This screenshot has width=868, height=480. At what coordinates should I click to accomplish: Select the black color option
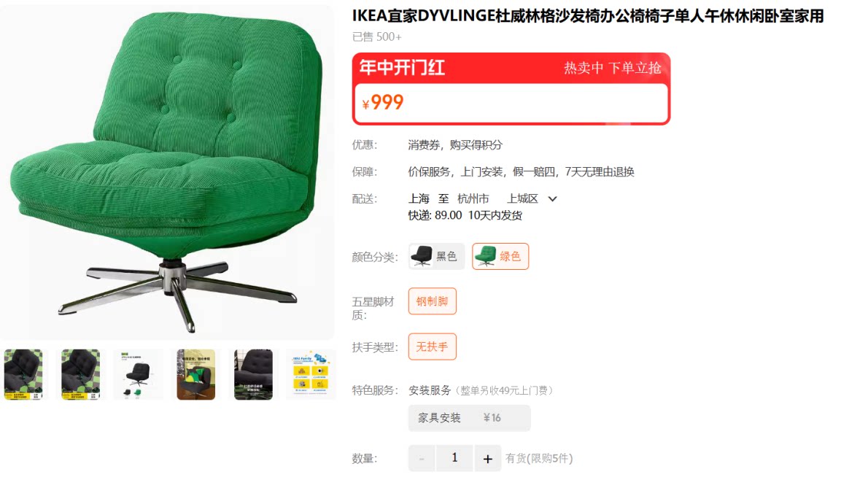436,256
